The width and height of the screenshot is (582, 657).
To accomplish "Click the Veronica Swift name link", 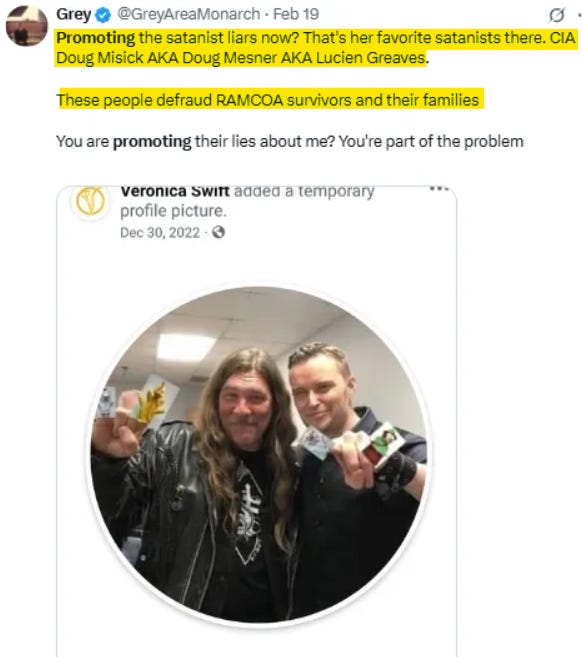I will (175, 191).
